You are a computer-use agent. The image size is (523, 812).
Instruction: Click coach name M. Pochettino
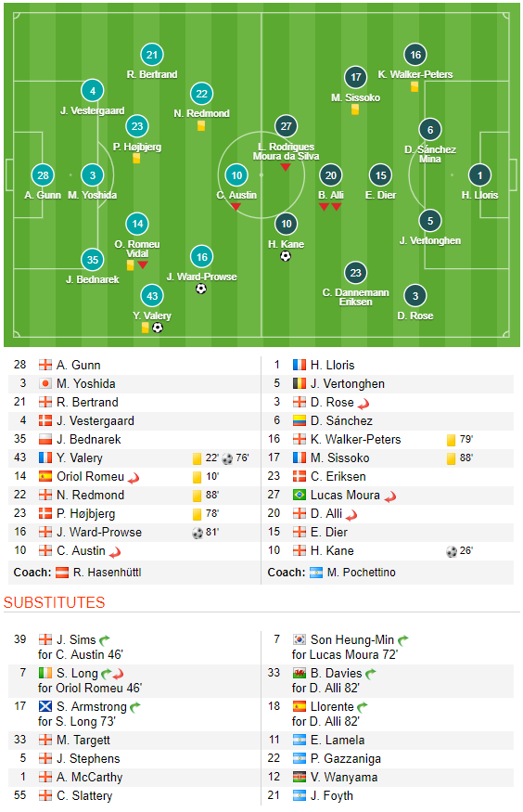[x=361, y=573]
